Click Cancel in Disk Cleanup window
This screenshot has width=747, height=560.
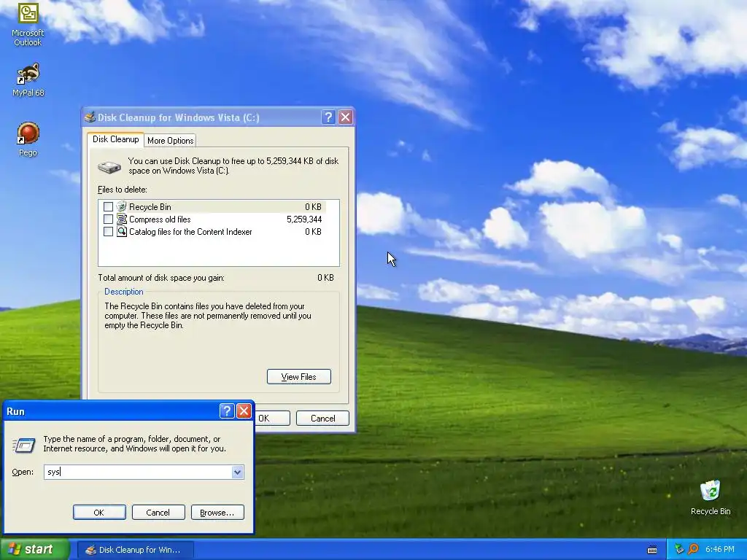322,418
